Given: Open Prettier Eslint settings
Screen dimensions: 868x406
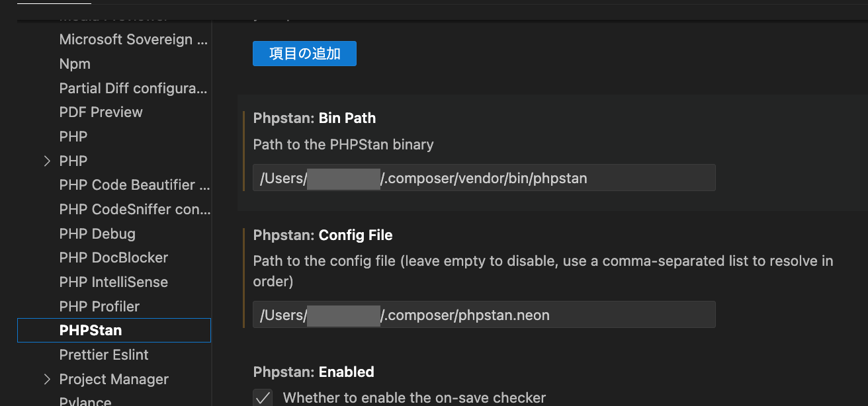Looking at the screenshot, I should 103,354.
